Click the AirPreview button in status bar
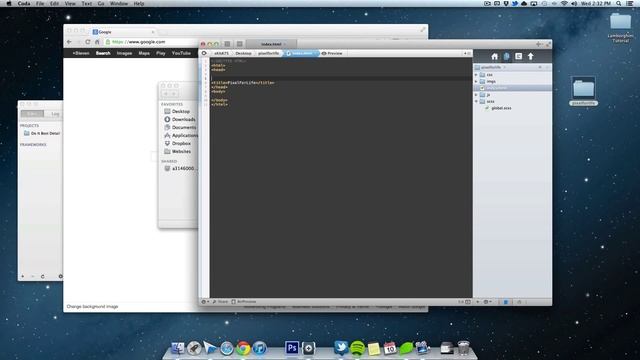Viewport: 640px width, 360px height. [x=244, y=302]
